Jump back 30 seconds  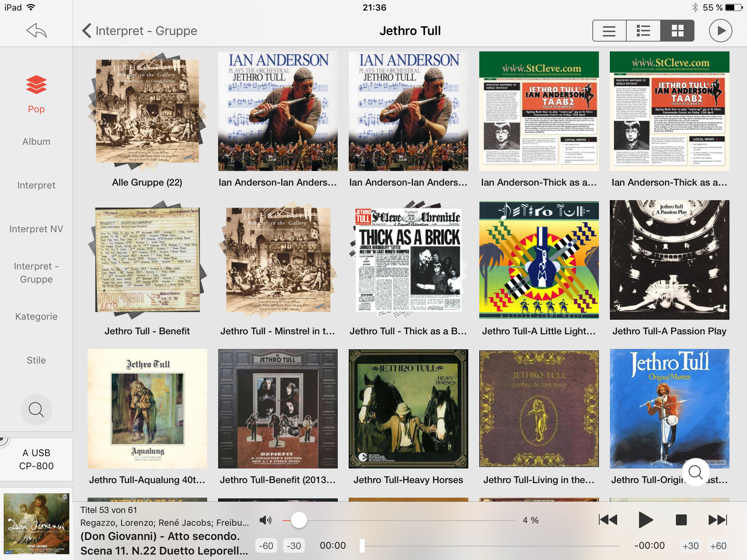pos(294,546)
